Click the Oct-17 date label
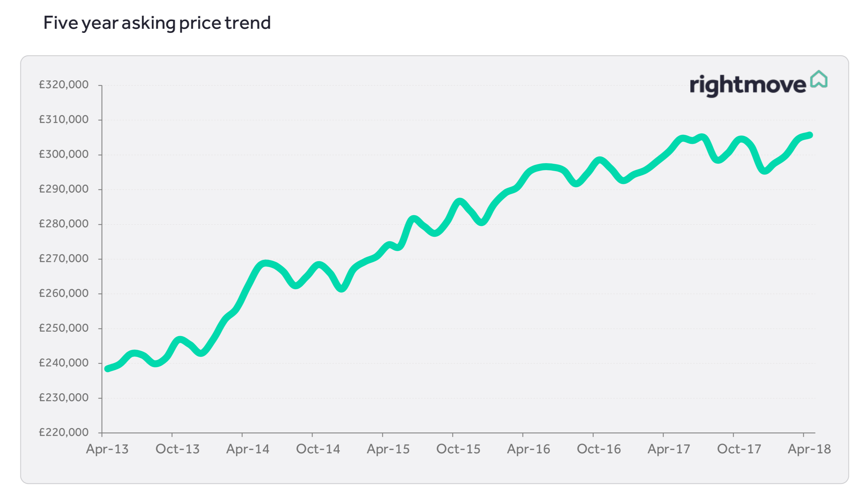 tap(739, 449)
